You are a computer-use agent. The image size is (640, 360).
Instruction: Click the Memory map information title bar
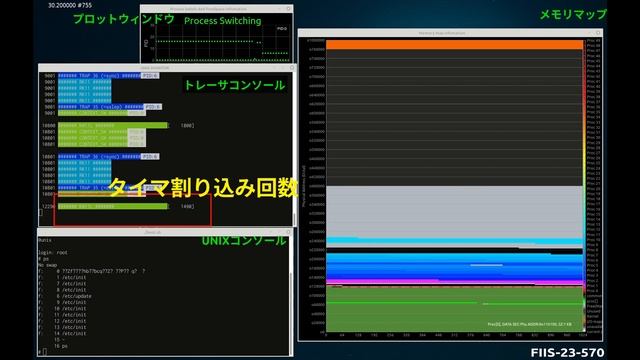point(450,33)
